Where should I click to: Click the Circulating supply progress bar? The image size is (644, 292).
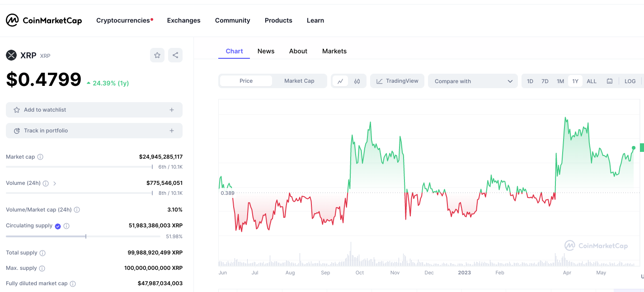pos(83,236)
